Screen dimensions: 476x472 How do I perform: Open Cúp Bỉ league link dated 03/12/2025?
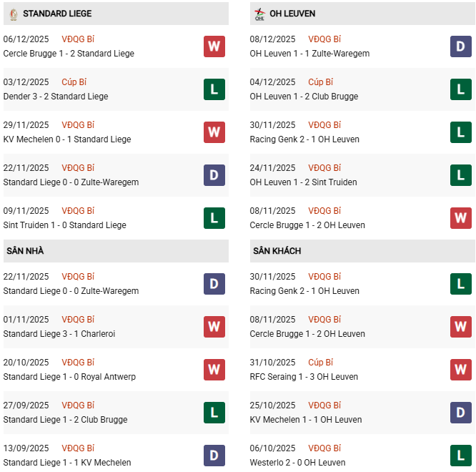coord(74,82)
